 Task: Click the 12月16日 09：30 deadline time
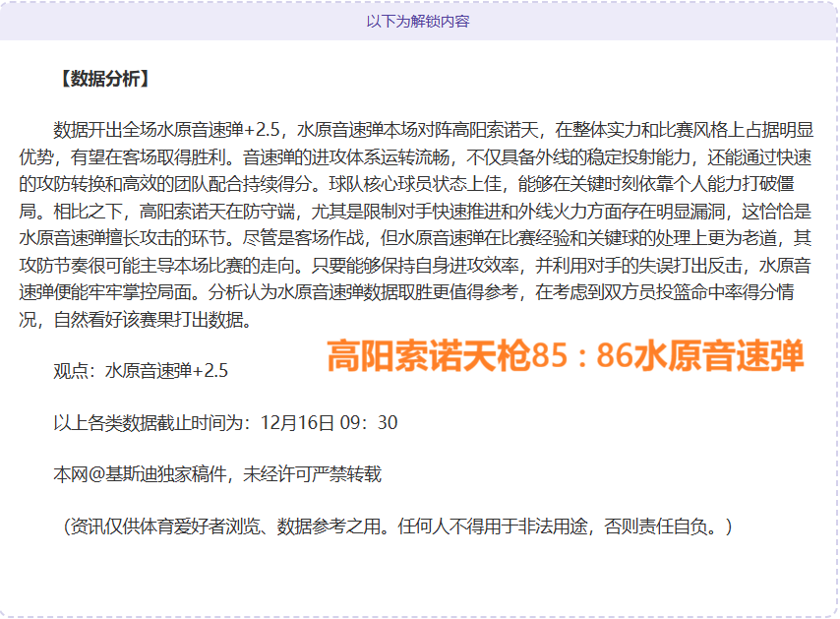329,423
